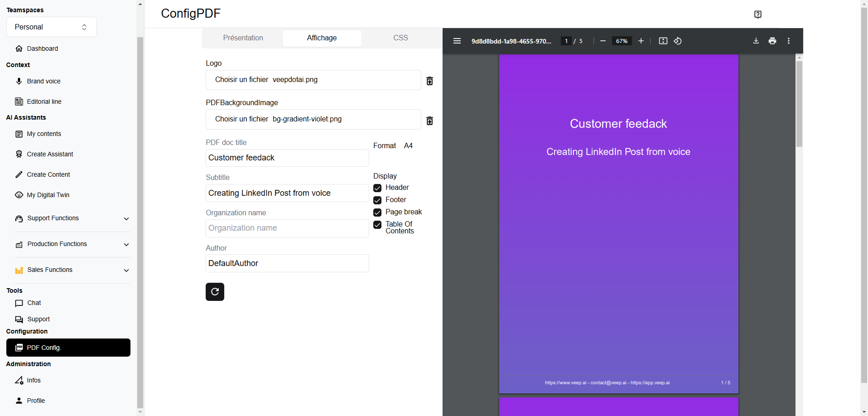Viewport: 868px width, 416px height.
Task: Open PDF viewer more actions menu
Action: pyautogui.click(x=788, y=41)
